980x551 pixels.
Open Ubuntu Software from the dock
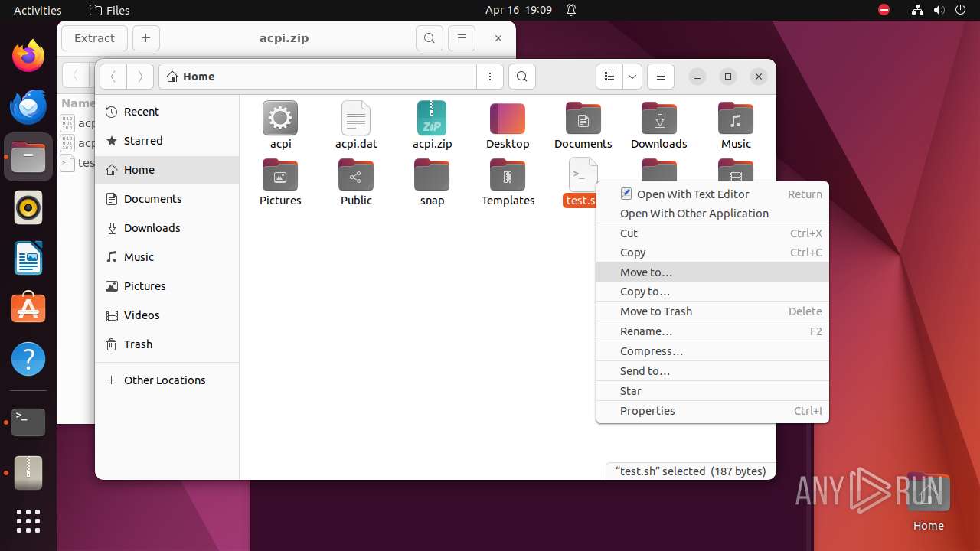(x=28, y=308)
